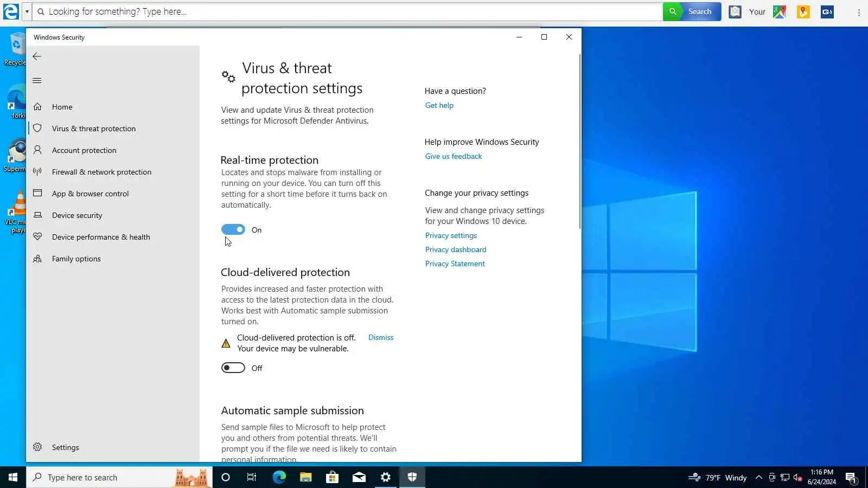Open the network tray icon
Viewport: 868px width, 488px height.
pos(785,478)
